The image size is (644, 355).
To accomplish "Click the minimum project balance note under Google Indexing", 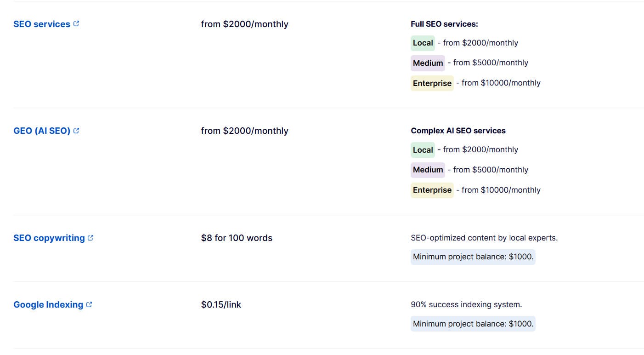I will click(x=473, y=323).
